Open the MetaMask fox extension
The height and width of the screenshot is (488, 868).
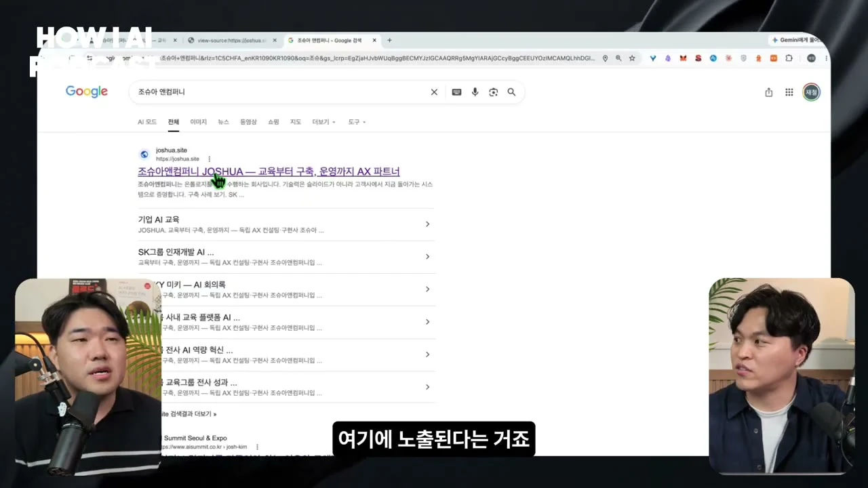tap(684, 58)
